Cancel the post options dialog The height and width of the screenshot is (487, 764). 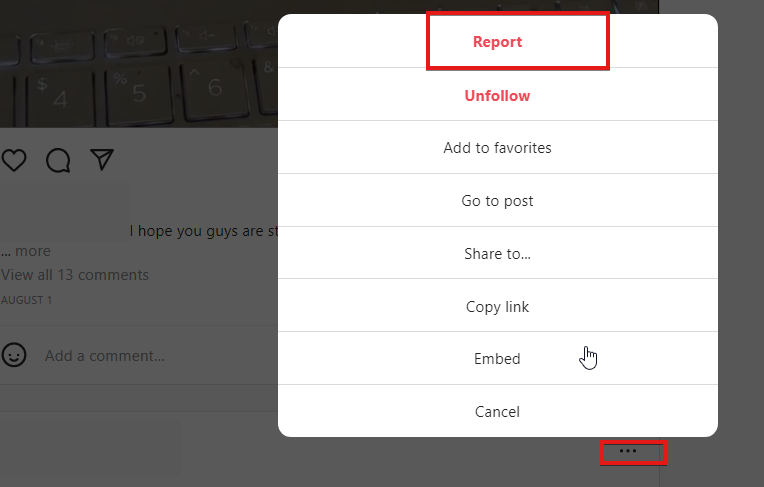tap(498, 412)
